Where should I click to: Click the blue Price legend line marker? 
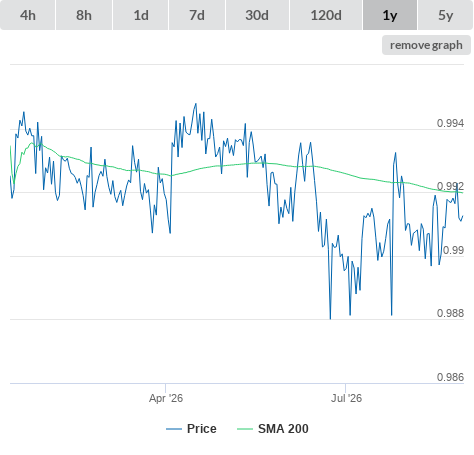pos(174,429)
